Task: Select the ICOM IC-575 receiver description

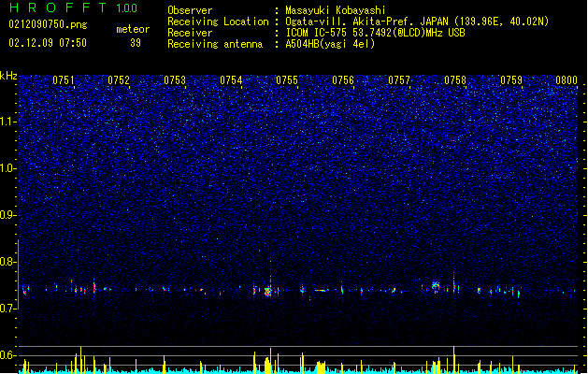Action: pyautogui.click(x=376, y=33)
